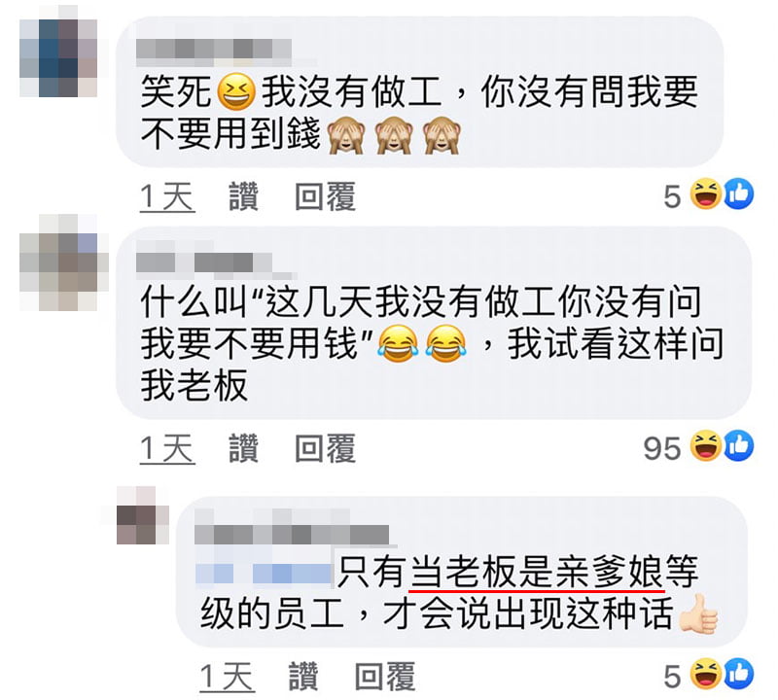Like the first comment with 讚
778x700 pixels.
coord(243,196)
